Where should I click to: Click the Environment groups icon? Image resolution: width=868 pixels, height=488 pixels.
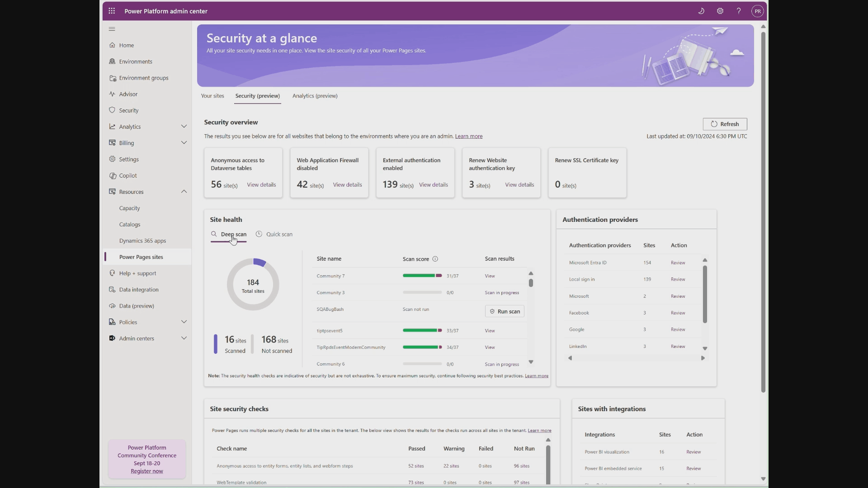point(112,78)
